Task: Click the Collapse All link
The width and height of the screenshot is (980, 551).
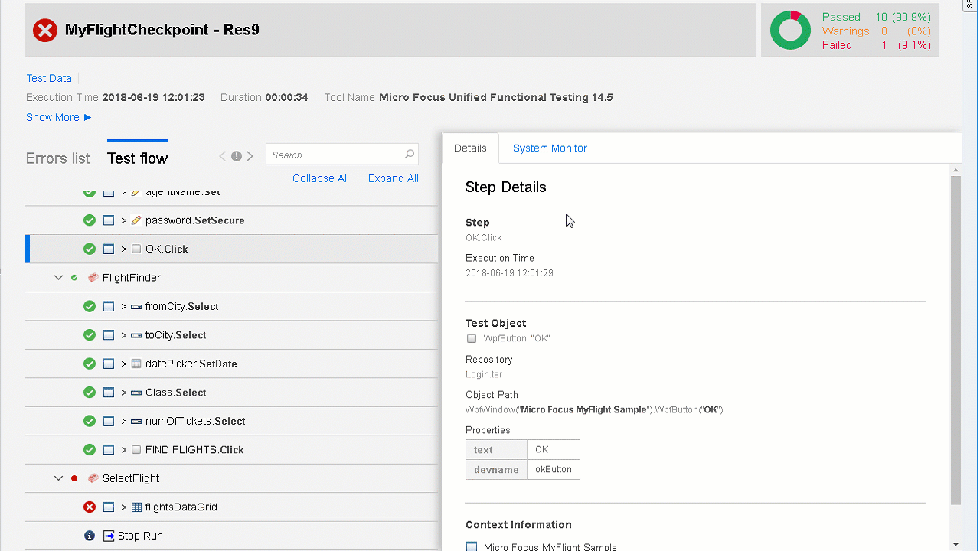Action: [320, 178]
